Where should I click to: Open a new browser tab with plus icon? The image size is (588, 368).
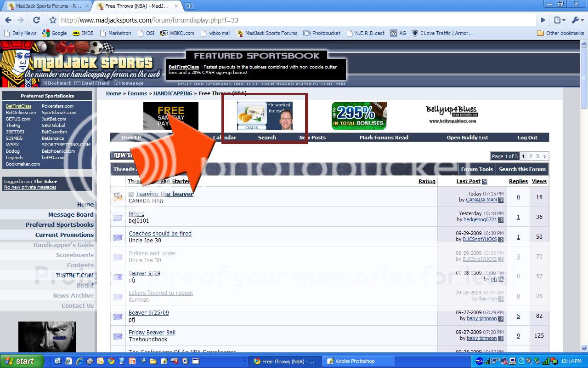click(189, 6)
